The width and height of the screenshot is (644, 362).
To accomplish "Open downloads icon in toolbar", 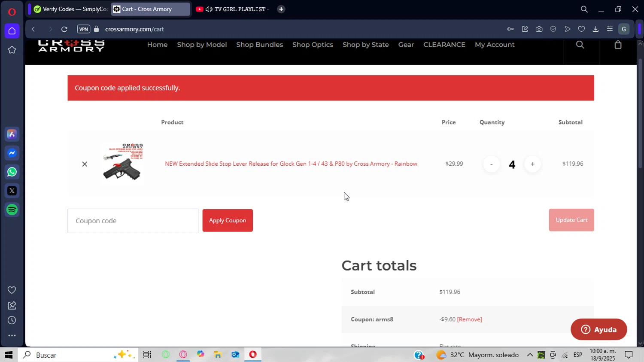I will (x=595, y=29).
